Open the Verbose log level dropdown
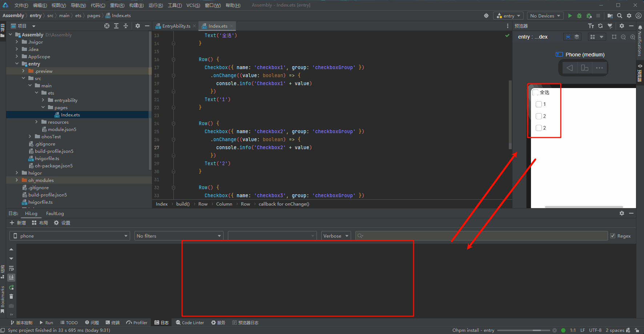 (x=336, y=236)
